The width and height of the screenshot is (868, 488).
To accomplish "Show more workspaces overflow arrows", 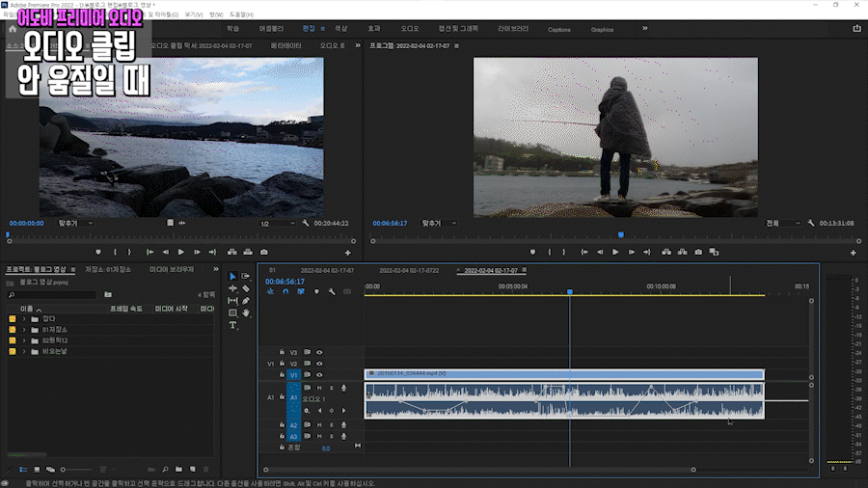I will tap(645, 28).
